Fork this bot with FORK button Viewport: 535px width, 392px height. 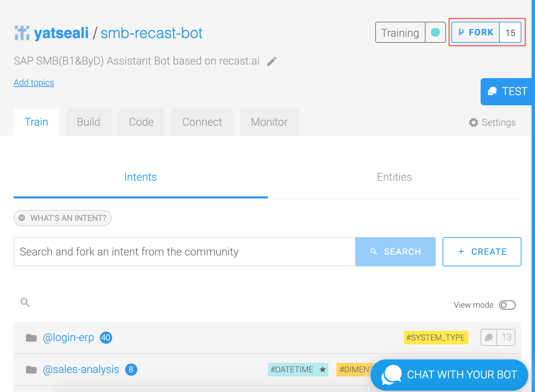click(x=476, y=32)
